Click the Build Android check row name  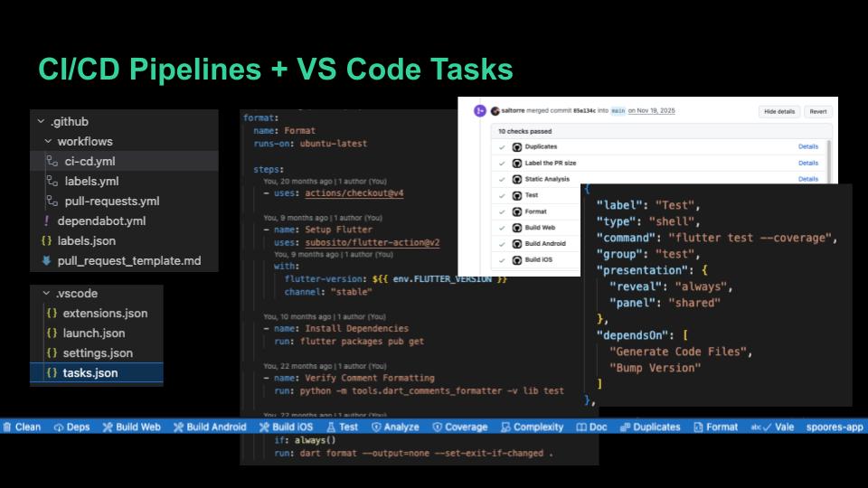pos(545,243)
